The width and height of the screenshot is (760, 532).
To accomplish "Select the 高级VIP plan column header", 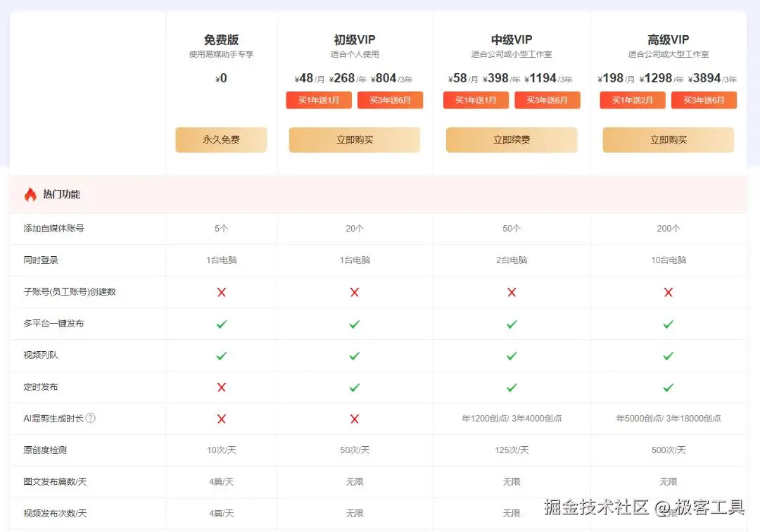I will 668,39.
